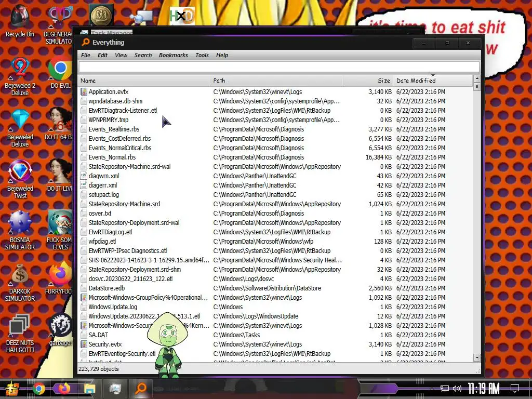Open the volume tray icon
This screenshot has width=532, height=399.
click(x=457, y=389)
